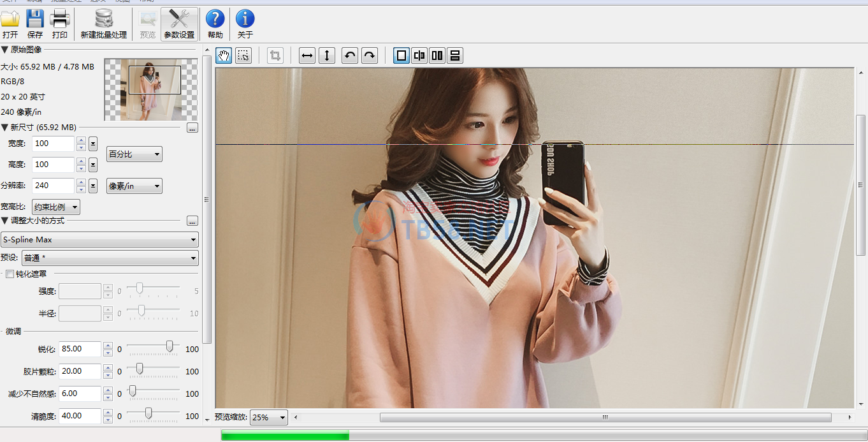868x442 pixels.
Task: Flip the image vertically
Action: 326,55
